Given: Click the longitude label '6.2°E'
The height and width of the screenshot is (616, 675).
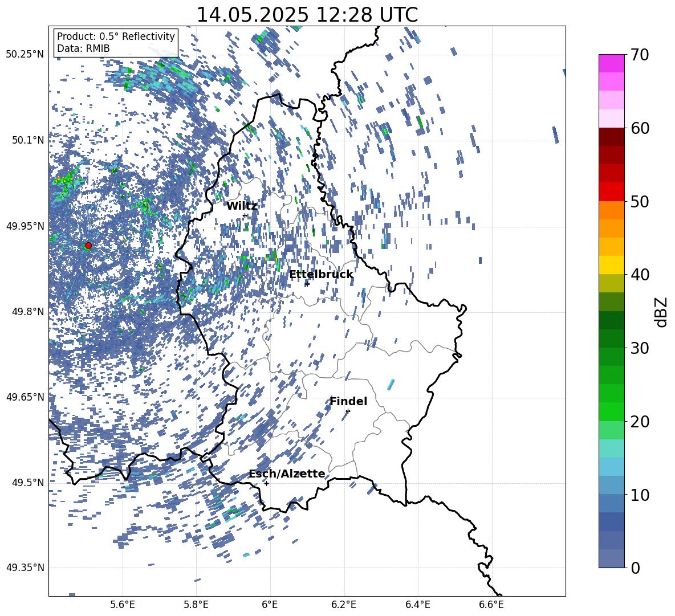Looking at the screenshot, I should point(344,605).
